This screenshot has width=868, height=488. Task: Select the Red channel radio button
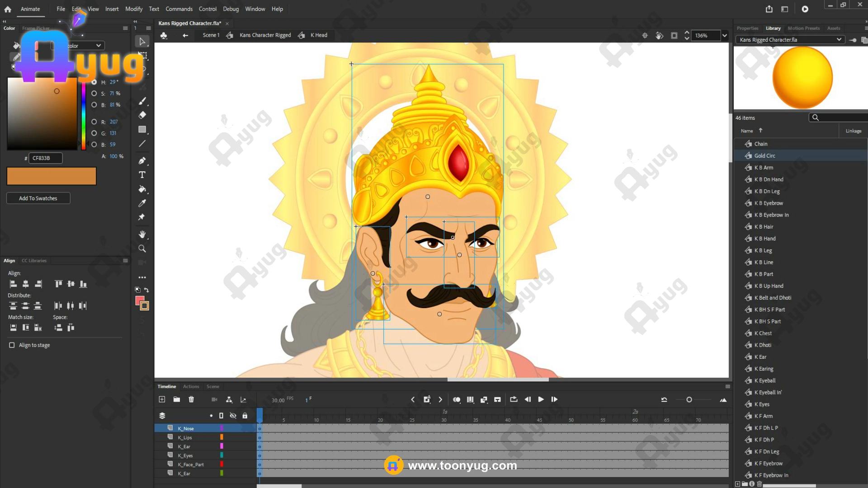(x=94, y=122)
